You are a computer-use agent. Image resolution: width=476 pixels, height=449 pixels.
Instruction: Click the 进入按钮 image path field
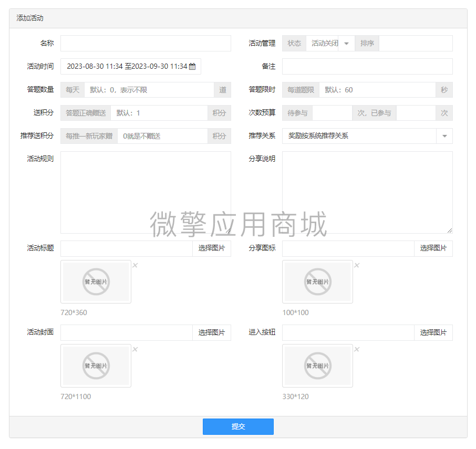point(348,332)
